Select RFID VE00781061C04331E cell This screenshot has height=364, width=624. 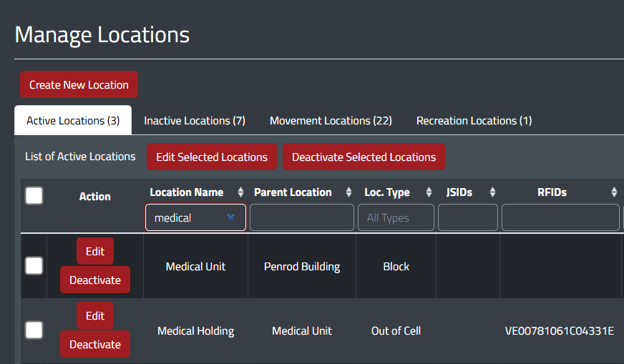pos(560,331)
